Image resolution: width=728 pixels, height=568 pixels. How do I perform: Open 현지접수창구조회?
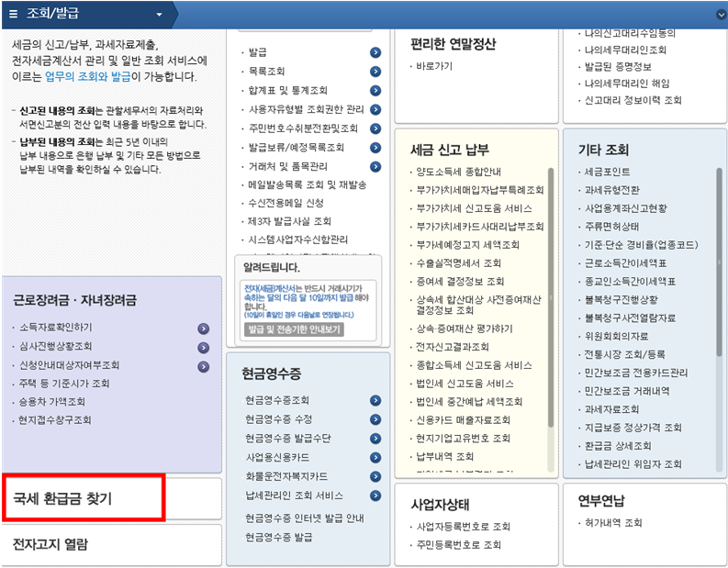55,420
